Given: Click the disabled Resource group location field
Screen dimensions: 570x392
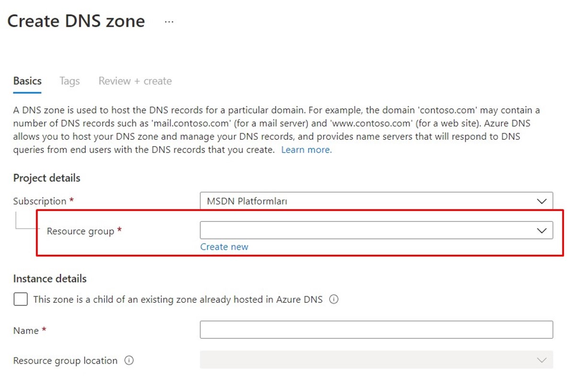Looking at the screenshot, I should [376, 359].
